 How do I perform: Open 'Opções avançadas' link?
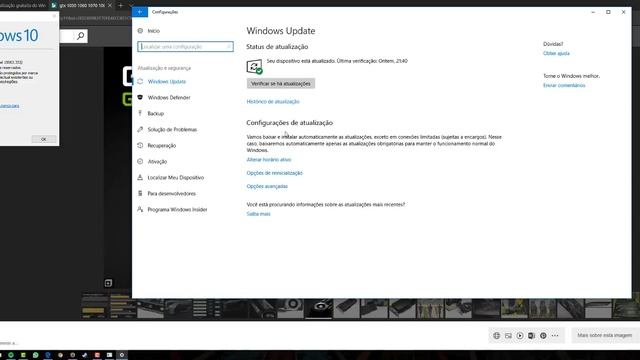[267, 186]
